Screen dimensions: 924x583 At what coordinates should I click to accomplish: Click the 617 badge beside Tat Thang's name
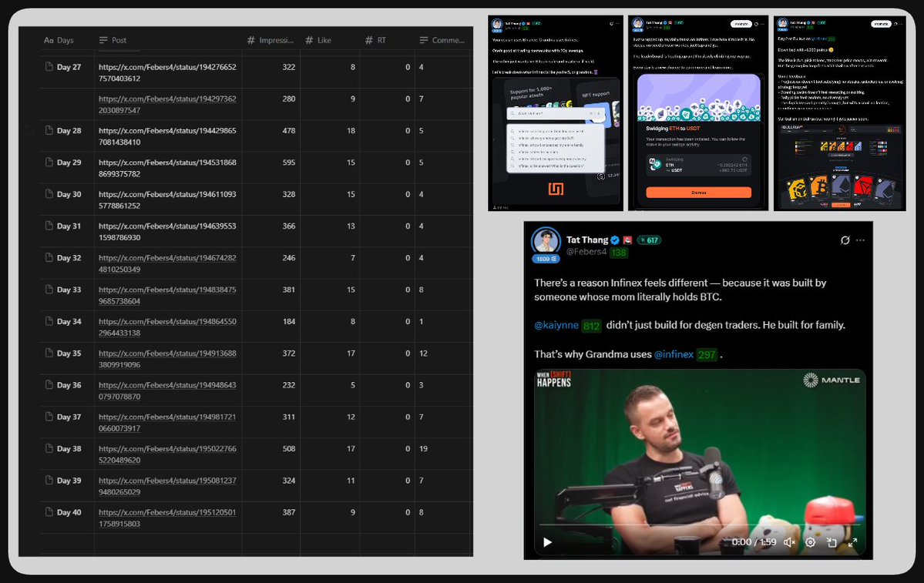click(649, 240)
